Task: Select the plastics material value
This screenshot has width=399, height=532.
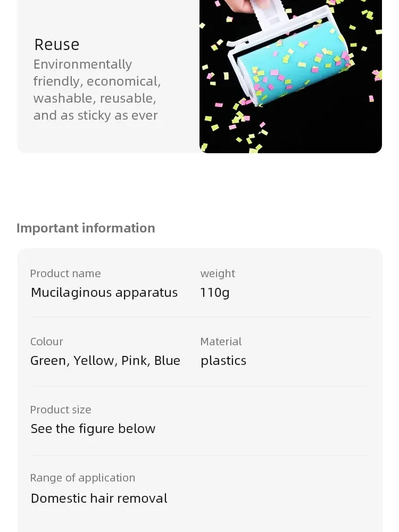Action: pyautogui.click(x=223, y=361)
